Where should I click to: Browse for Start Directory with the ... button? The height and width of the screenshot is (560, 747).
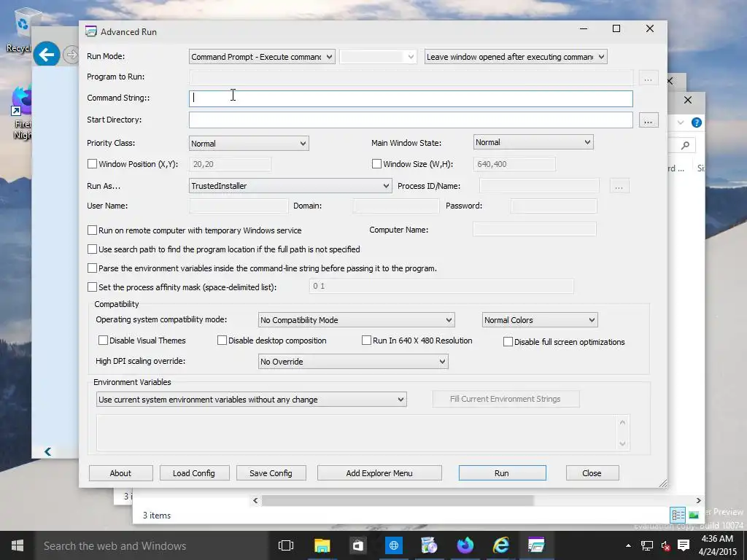coord(648,120)
